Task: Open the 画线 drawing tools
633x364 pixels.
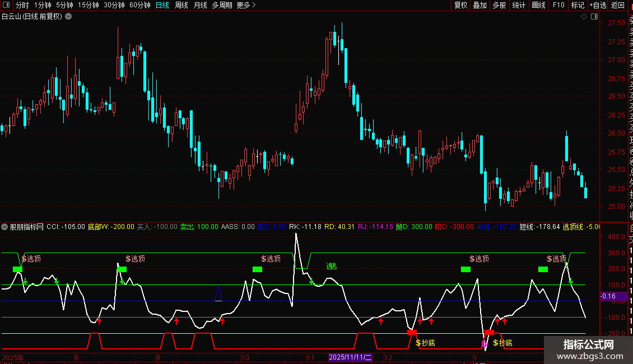Action: click(x=538, y=5)
